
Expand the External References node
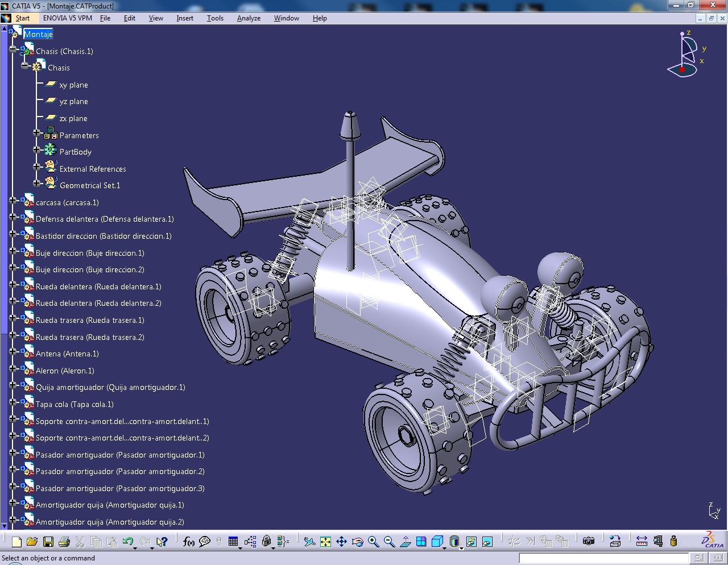36,167
